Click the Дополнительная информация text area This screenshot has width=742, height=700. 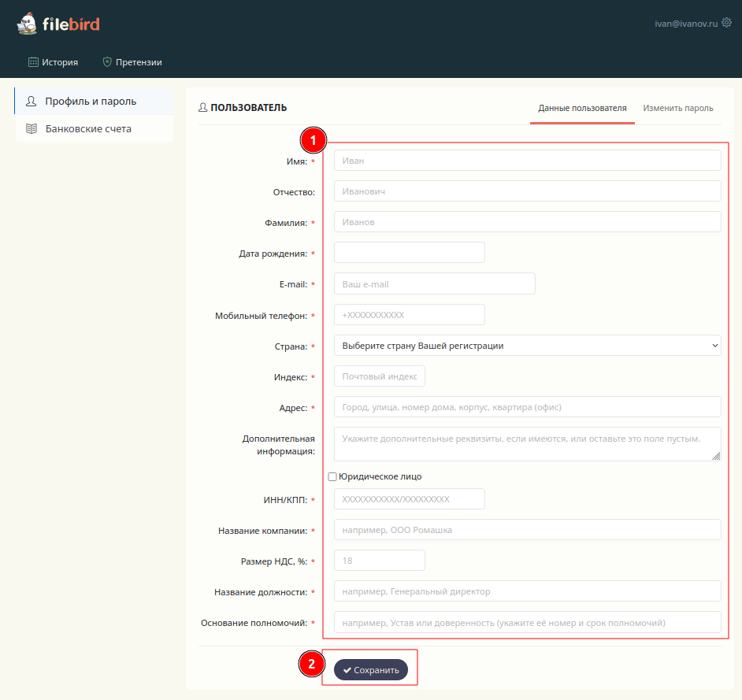(x=527, y=443)
